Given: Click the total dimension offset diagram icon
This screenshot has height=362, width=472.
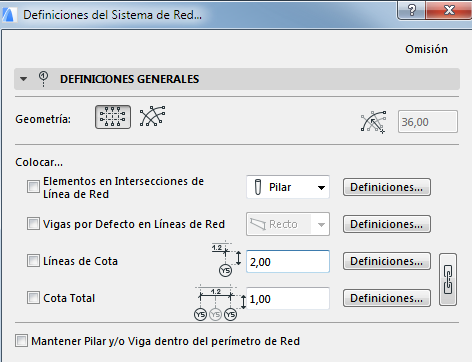Looking at the screenshot, I should (220, 303).
